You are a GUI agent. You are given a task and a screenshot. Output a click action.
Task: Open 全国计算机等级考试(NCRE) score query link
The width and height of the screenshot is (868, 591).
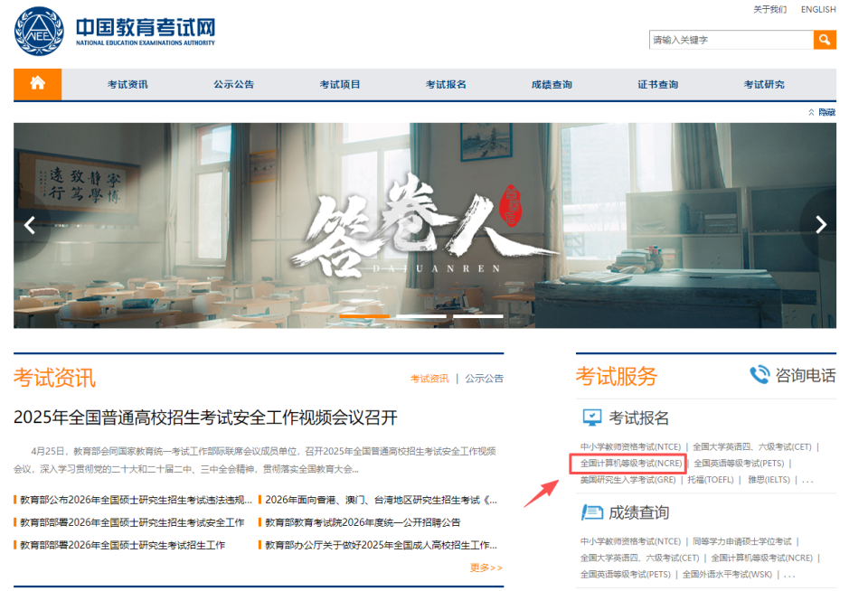[x=762, y=558]
